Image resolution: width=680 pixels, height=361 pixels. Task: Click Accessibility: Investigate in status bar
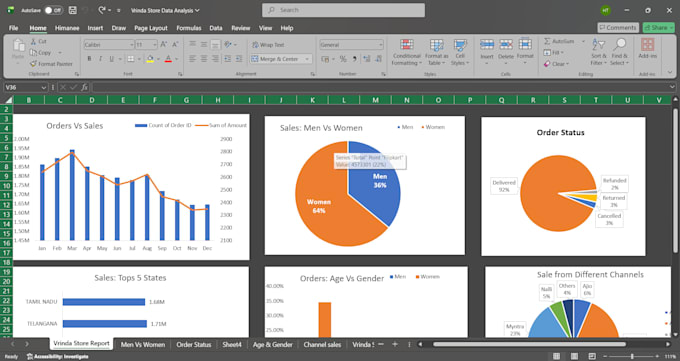58,357
